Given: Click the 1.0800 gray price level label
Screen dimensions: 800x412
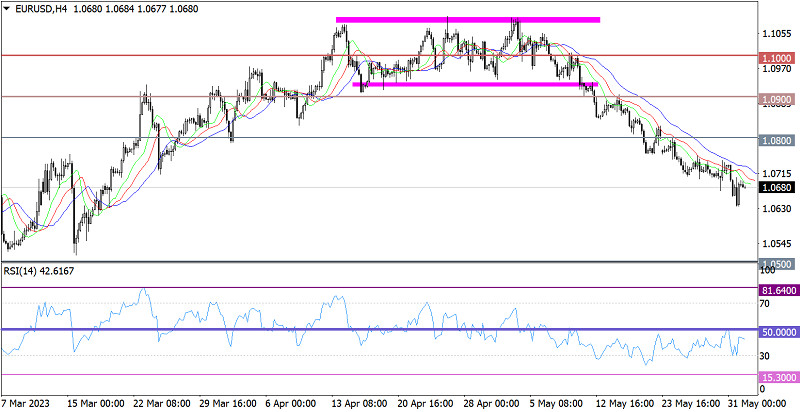Looking at the screenshot, I should coord(776,142).
